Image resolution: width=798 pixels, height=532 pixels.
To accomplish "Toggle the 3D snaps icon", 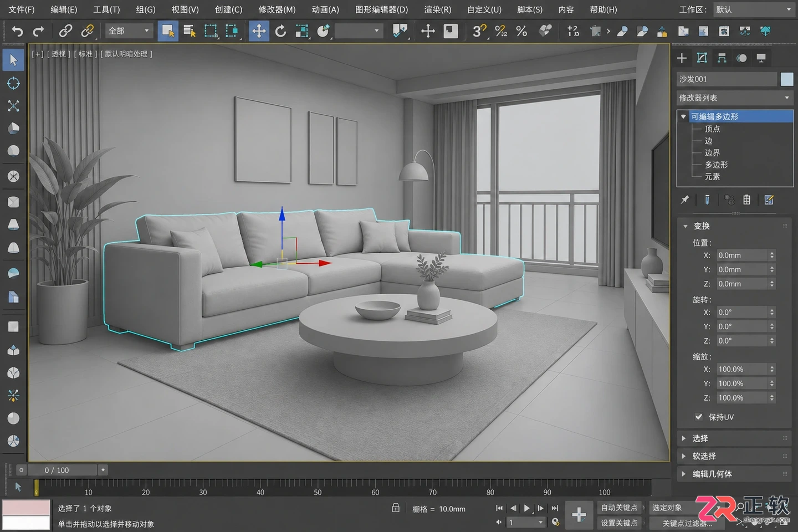I will pos(479,31).
